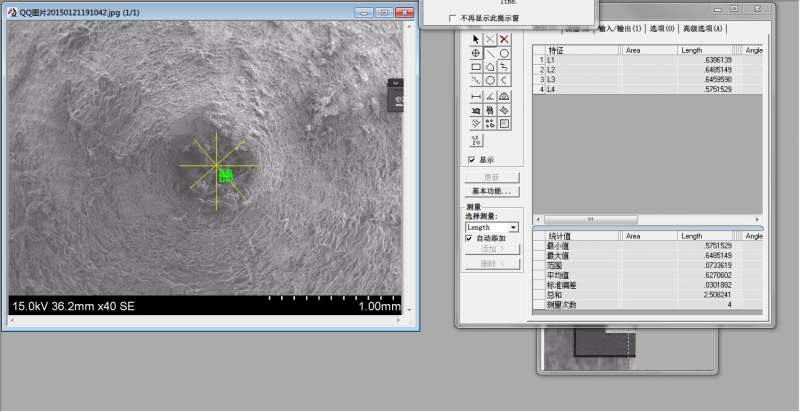Switch to the 高级选项(A) tab
This screenshot has height=412, width=800.
coord(703,29)
